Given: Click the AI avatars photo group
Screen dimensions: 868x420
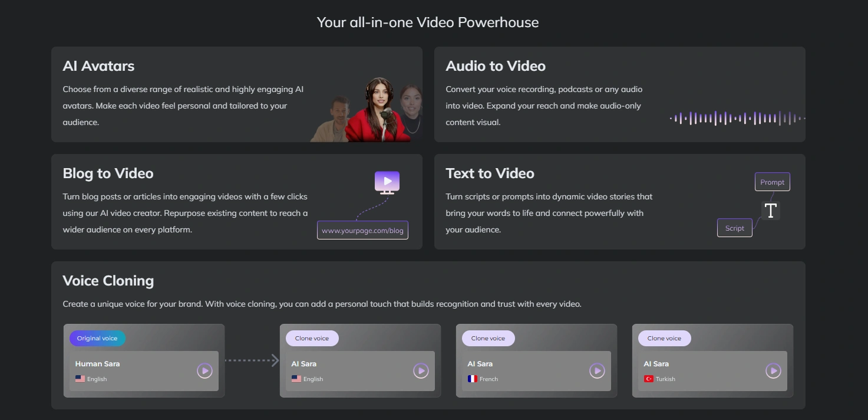Looking at the screenshot, I should (x=367, y=110).
